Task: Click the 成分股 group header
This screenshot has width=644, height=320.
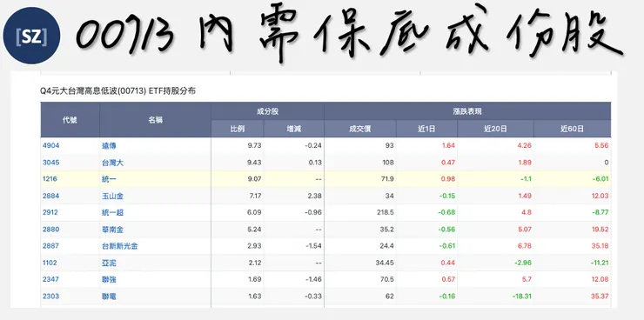Action: 267,111
